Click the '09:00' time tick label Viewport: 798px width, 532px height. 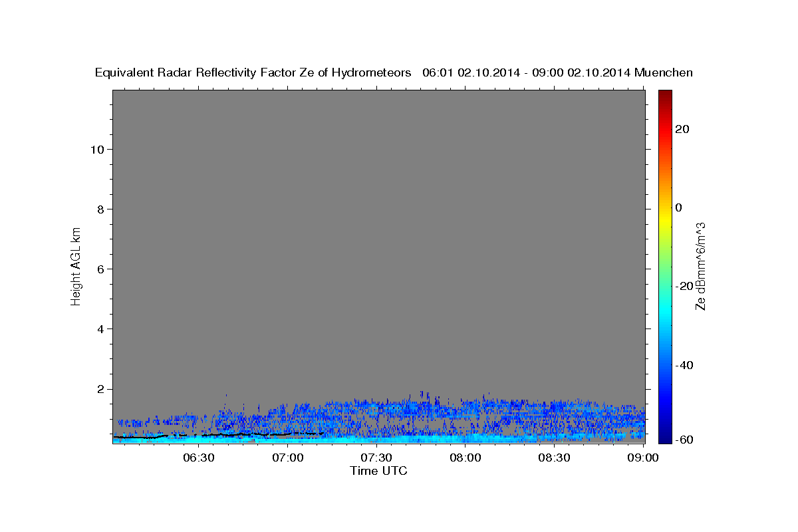644,458
